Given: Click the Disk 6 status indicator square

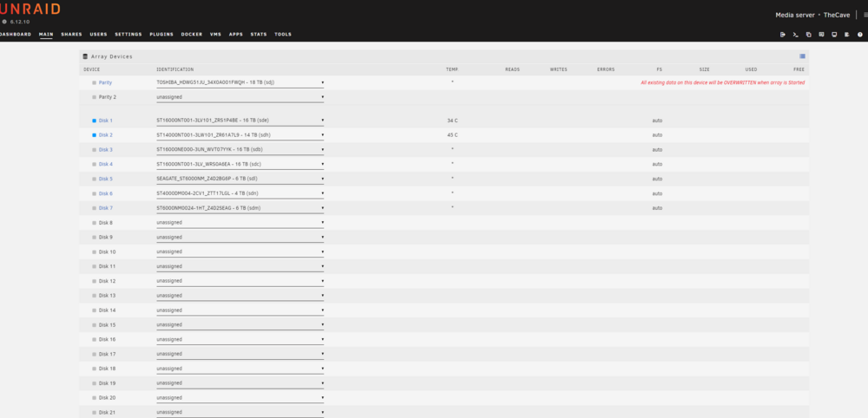Looking at the screenshot, I should (94, 193).
